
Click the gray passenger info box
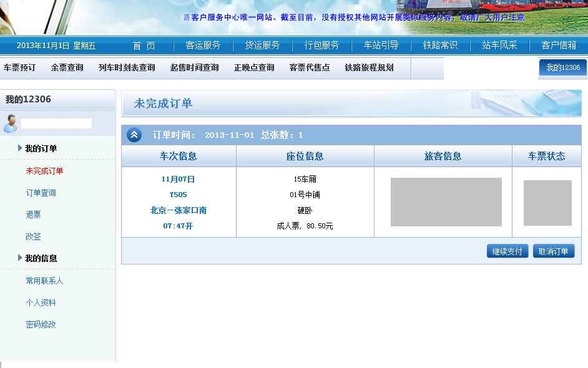pyautogui.click(x=446, y=202)
